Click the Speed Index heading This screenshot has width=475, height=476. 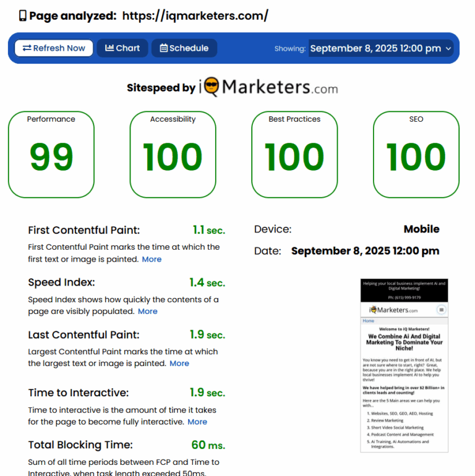click(61, 283)
